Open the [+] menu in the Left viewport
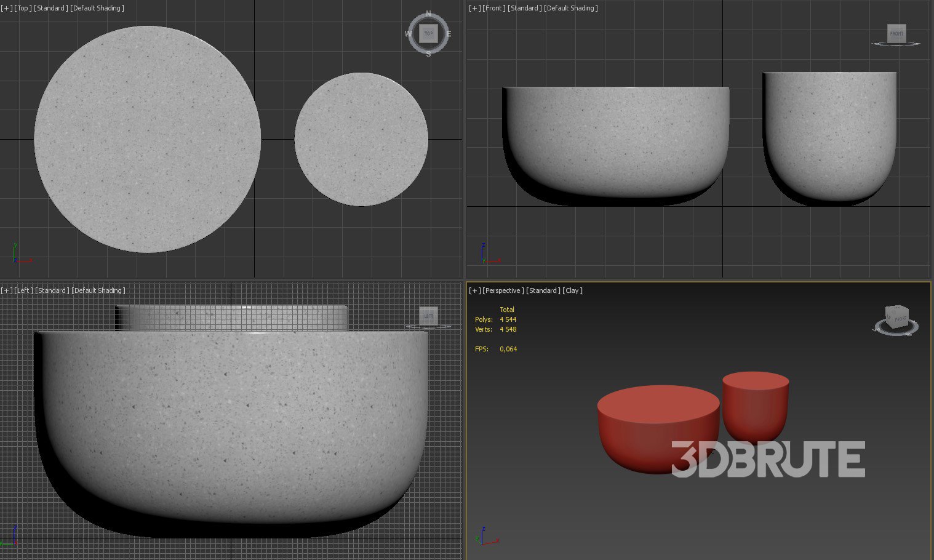 pos(7,290)
